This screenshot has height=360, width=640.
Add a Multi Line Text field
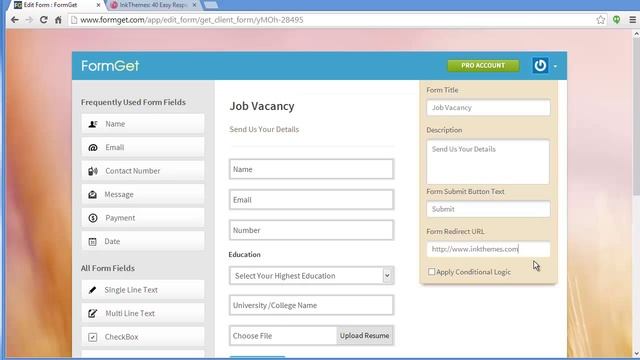(x=142, y=313)
